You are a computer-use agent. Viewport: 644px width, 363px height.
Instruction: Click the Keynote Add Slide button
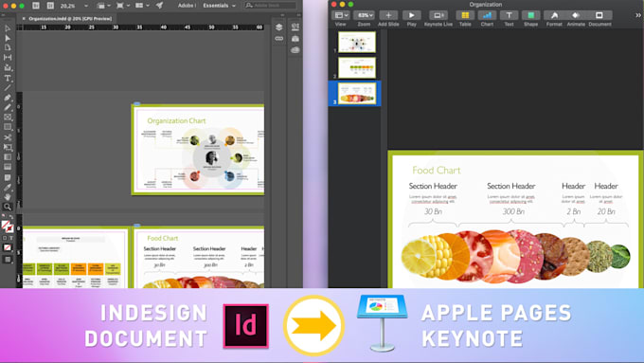388,15
